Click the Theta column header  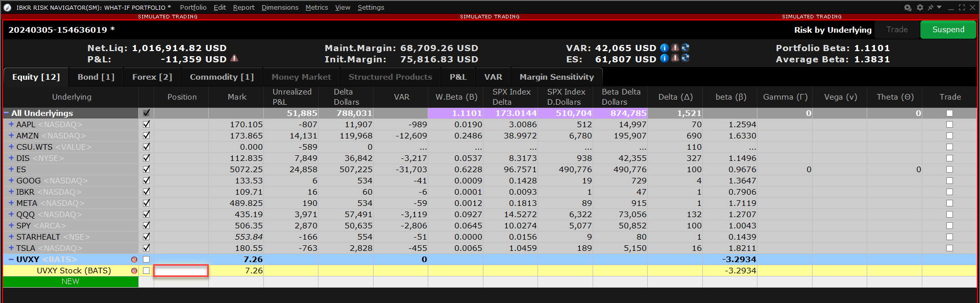click(x=895, y=97)
